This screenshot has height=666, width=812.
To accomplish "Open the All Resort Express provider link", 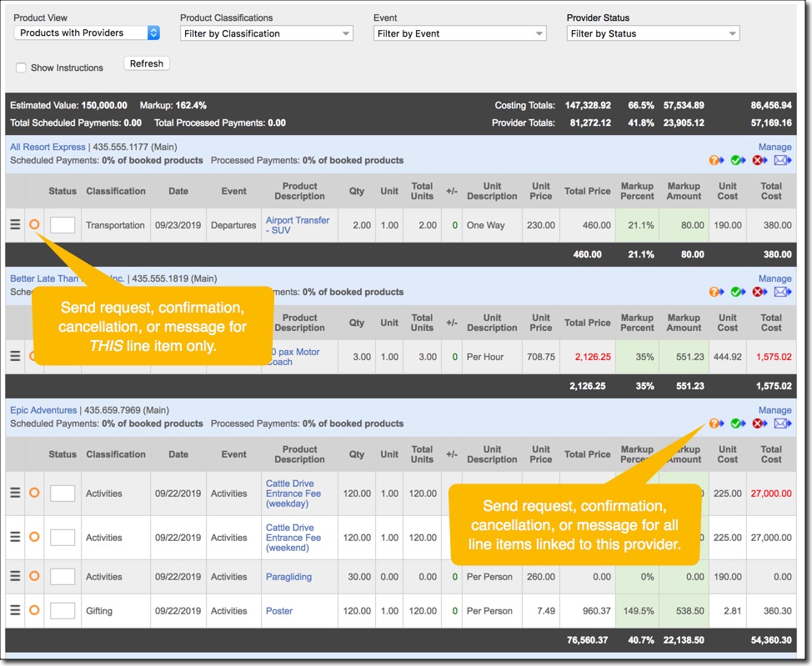I will pos(48,147).
